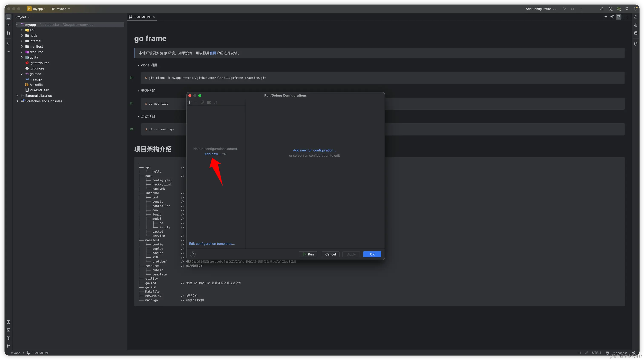
Task: Open the Services tool window icon
Action: point(9,322)
